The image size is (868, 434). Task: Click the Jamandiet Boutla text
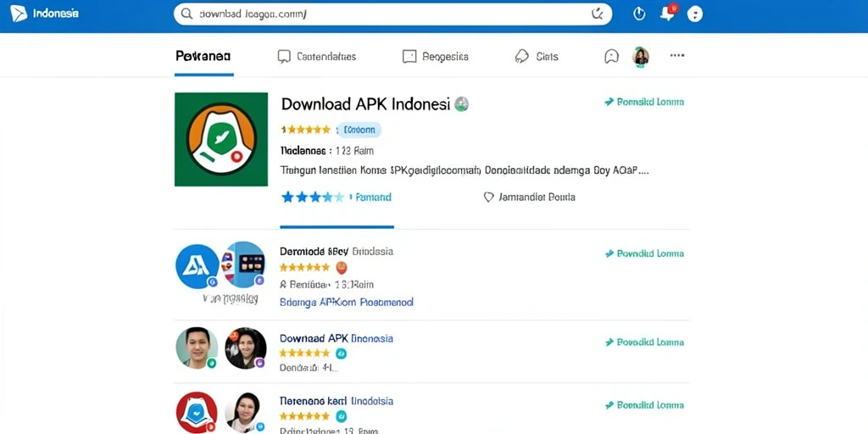(x=537, y=197)
